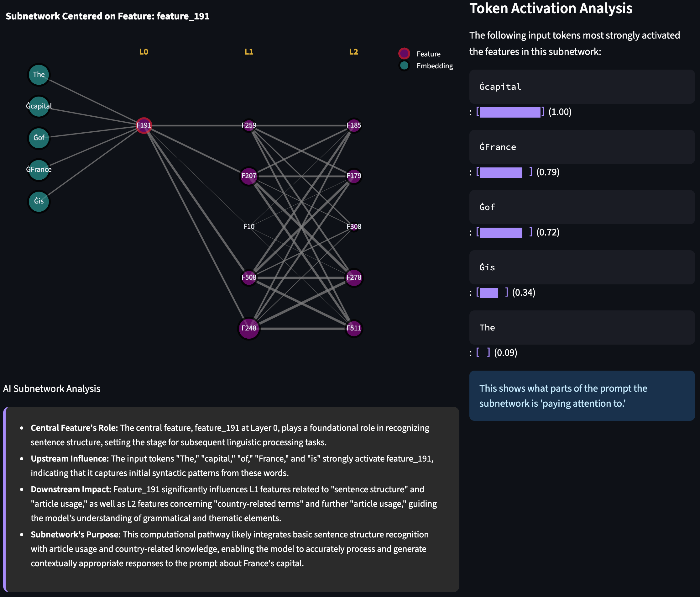Click the Ġis embedding node
This screenshot has height=597, width=700.
[39, 202]
